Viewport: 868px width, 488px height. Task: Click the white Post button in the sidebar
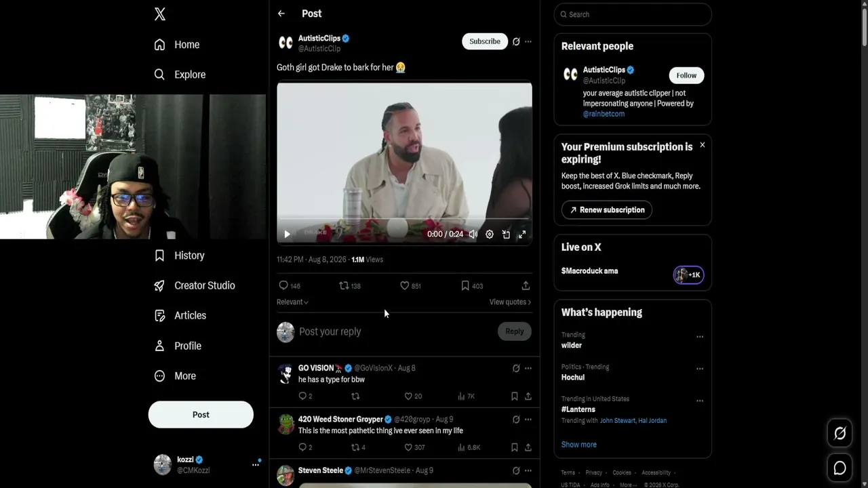201,415
